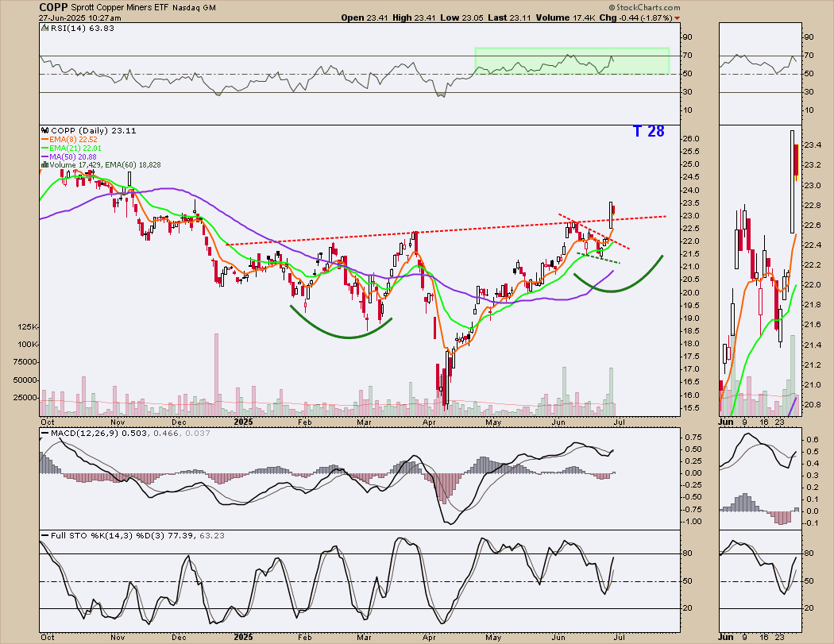Click the black line marker before Full STO
Image resolution: width=834 pixels, height=644 pixels.
click(44, 535)
